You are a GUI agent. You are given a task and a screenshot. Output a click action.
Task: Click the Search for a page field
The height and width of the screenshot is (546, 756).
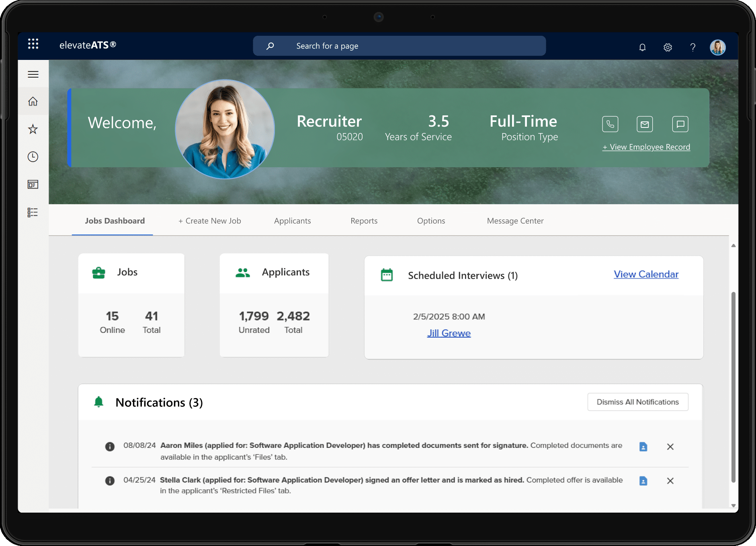point(399,46)
